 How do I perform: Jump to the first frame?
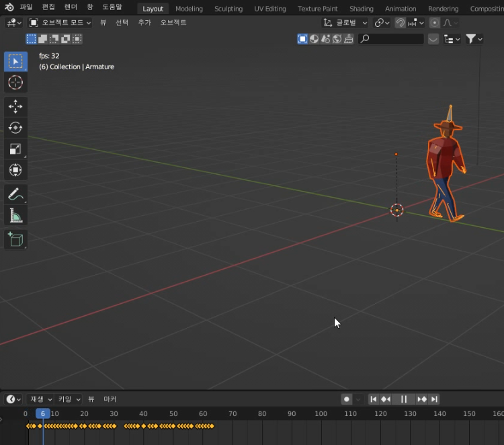373,399
